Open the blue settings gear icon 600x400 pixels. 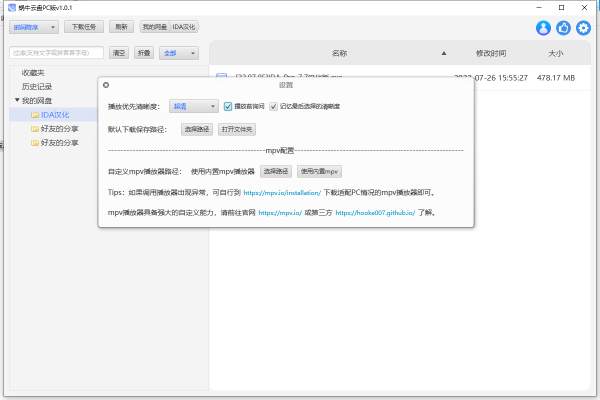[584, 28]
